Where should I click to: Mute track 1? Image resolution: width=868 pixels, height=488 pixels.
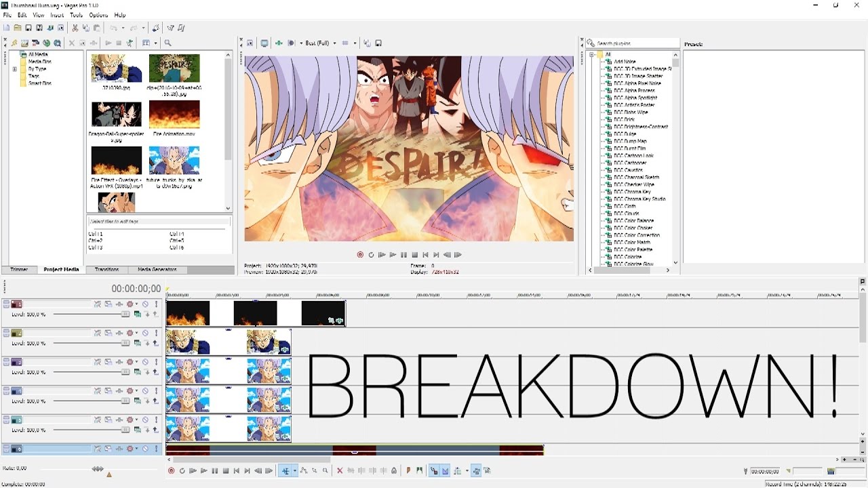145,304
